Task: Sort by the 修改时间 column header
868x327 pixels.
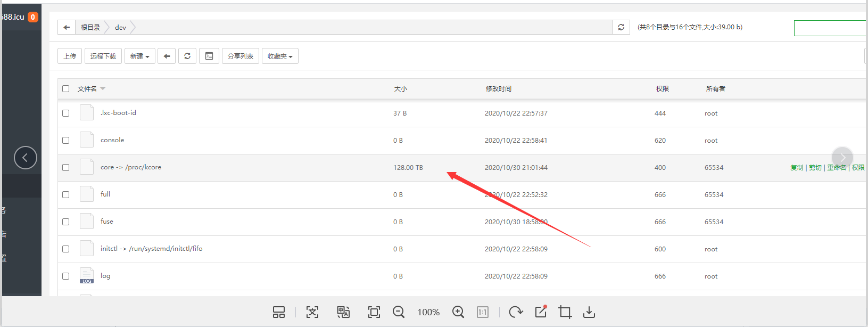Action: click(499, 89)
